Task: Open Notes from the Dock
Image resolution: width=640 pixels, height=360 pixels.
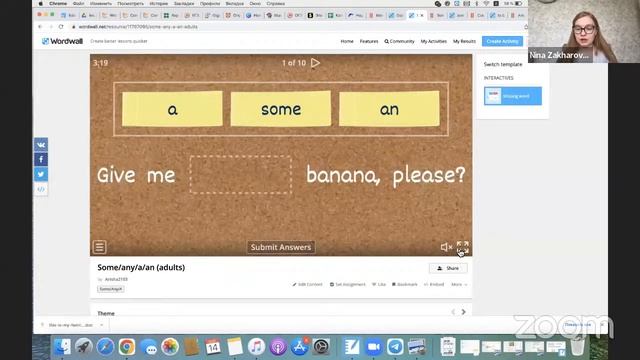Action: pyautogui.click(x=235, y=347)
